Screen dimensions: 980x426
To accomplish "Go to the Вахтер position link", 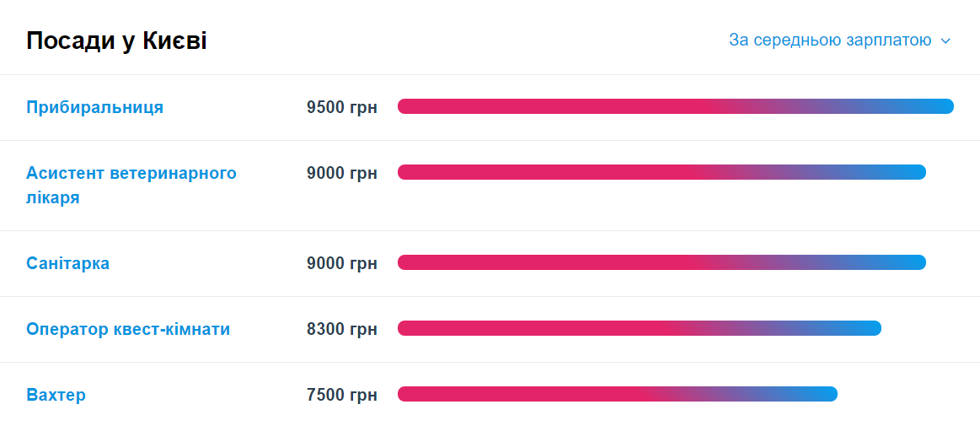I will point(56,396).
